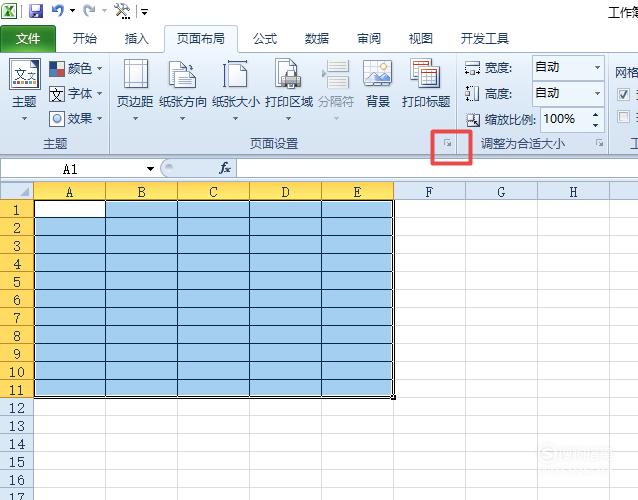
Task: Click cell A1
Action: pyautogui.click(x=70, y=209)
